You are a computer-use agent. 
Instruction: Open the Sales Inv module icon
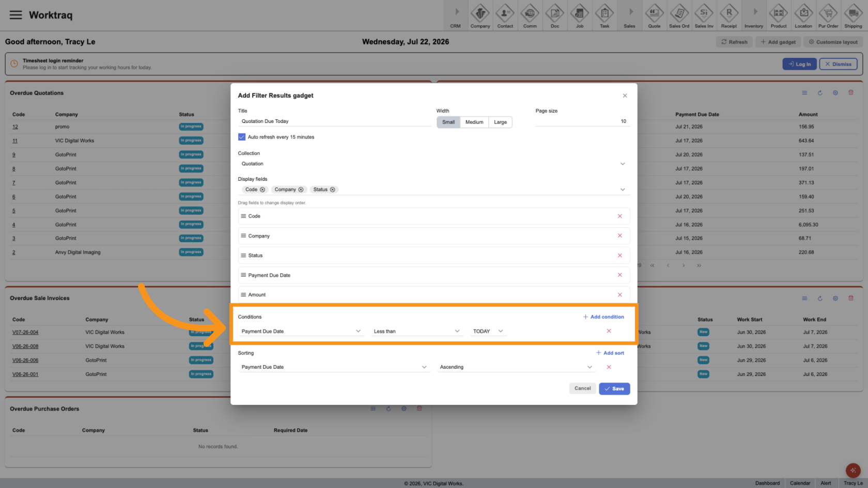point(704,15)
